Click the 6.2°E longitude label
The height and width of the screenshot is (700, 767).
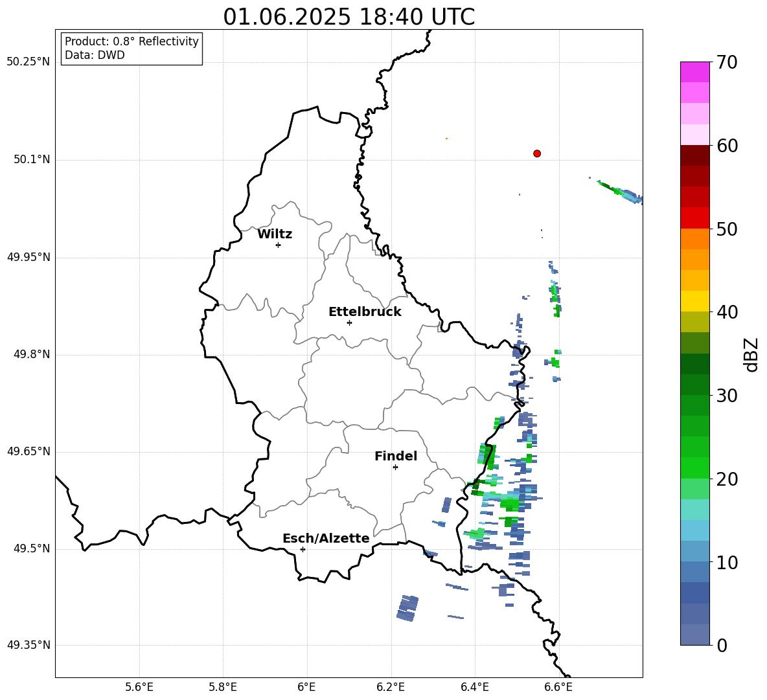(x=391, y=687)
